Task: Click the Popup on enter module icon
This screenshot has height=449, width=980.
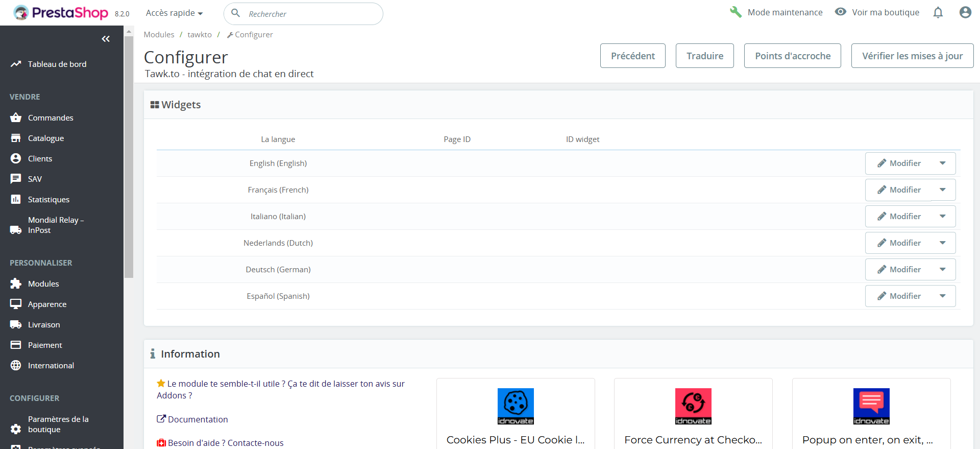Action: tap(871, 406)
